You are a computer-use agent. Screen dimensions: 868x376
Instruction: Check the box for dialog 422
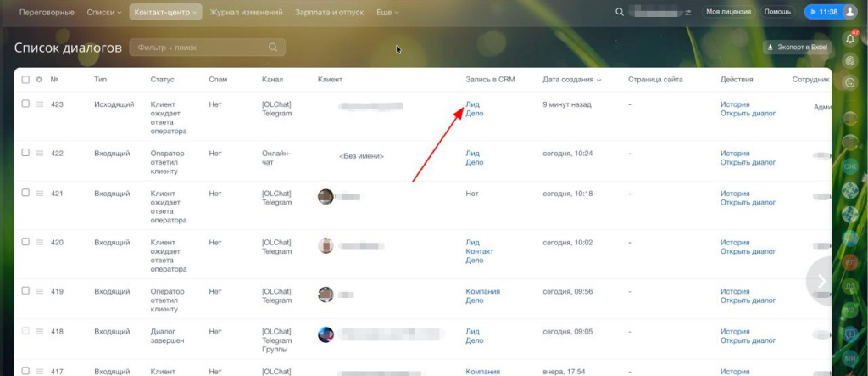coord(25,153)
